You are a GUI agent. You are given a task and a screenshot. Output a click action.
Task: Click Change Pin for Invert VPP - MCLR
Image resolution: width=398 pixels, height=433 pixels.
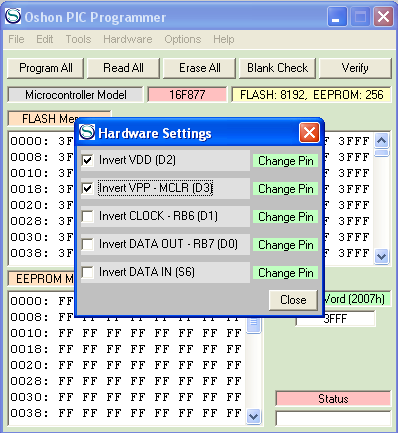click(285, 189)
